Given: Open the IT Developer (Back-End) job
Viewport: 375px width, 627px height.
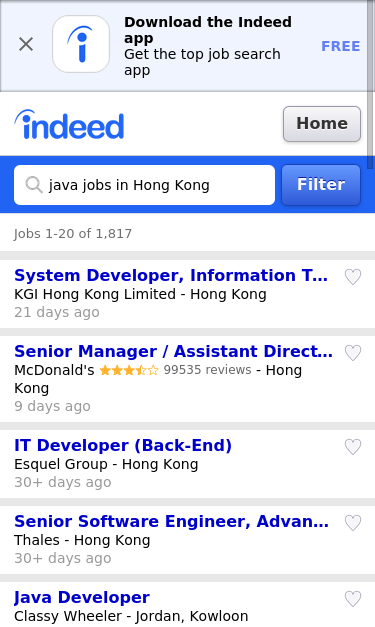Looking at the screenshot, I should pos(123,445).
